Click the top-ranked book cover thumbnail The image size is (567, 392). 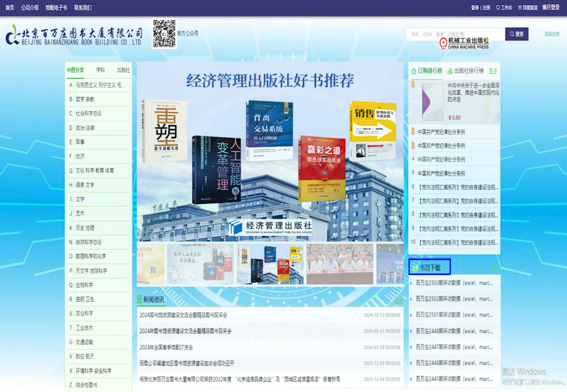(433, 102)
